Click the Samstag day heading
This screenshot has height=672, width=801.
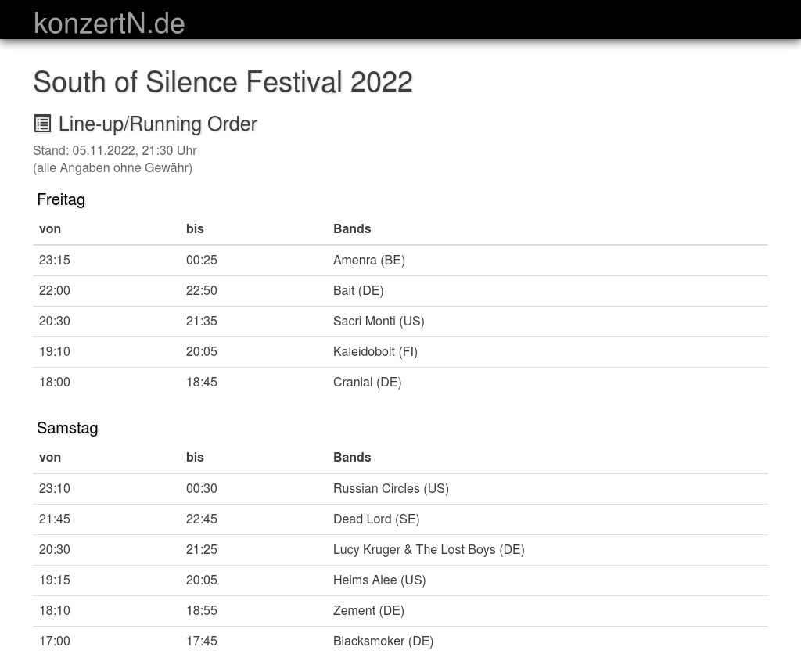[67, 428]
